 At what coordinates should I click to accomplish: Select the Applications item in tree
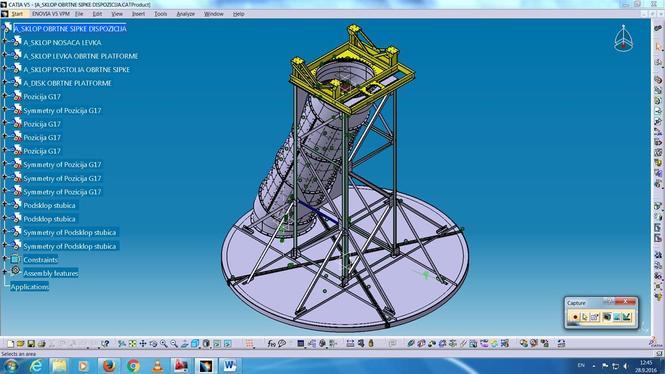coord(30,287)
